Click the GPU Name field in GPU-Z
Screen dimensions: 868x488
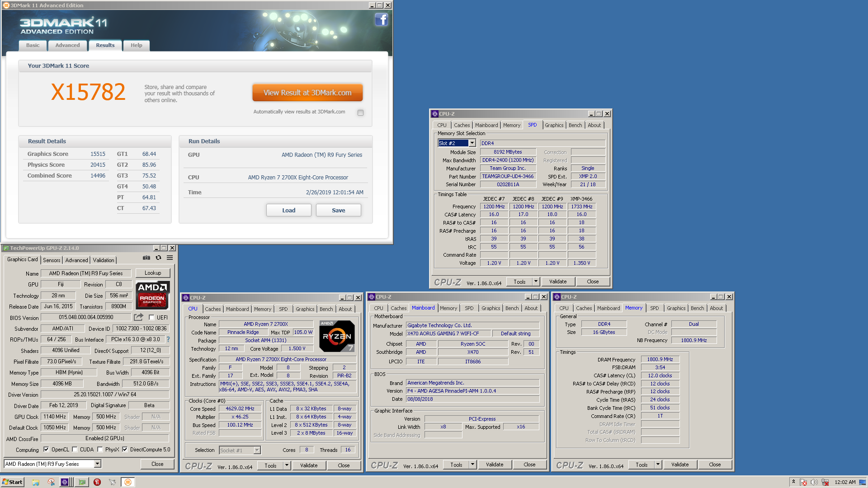tap(86, 273)
